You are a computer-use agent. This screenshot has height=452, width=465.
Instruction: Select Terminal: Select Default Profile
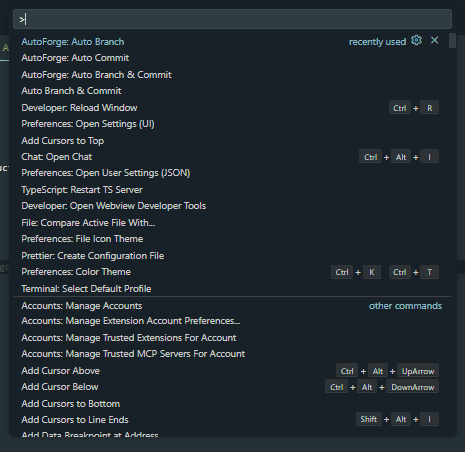click(x=232, y=289)
